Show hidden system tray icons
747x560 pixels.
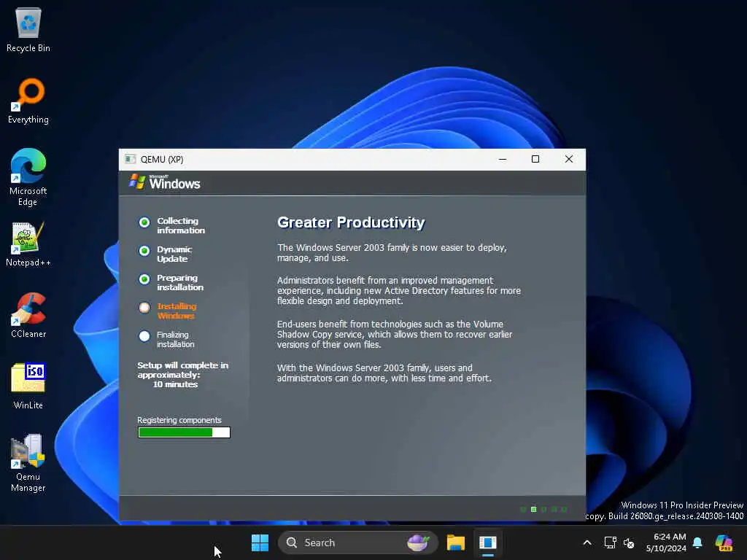[x=587, y=542]
